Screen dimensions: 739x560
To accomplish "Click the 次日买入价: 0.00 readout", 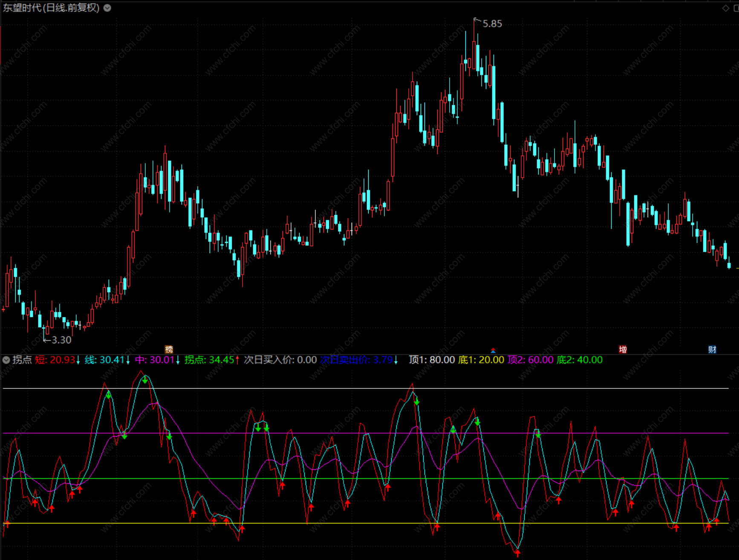I will pyautogui.click(x=280, y=360).
